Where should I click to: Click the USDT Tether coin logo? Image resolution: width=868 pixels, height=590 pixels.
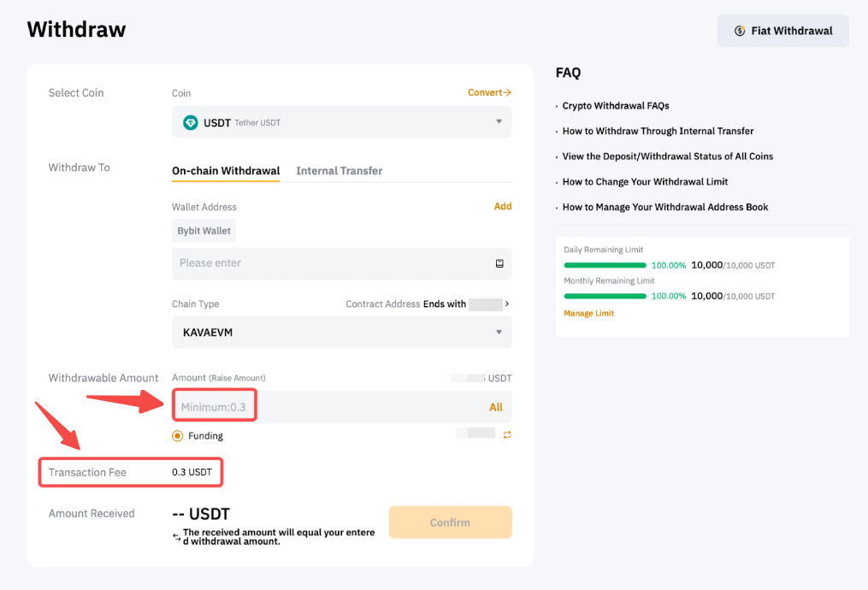pos(191,122)
